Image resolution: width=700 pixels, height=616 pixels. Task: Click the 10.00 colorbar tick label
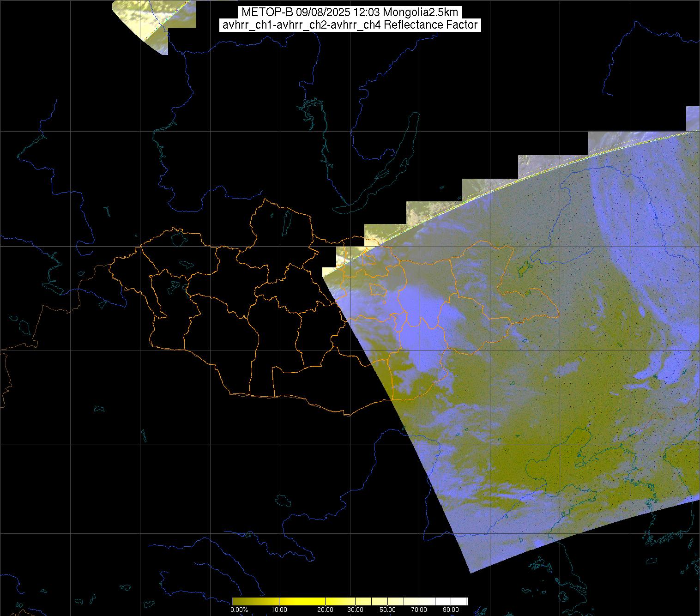[279, 610]
